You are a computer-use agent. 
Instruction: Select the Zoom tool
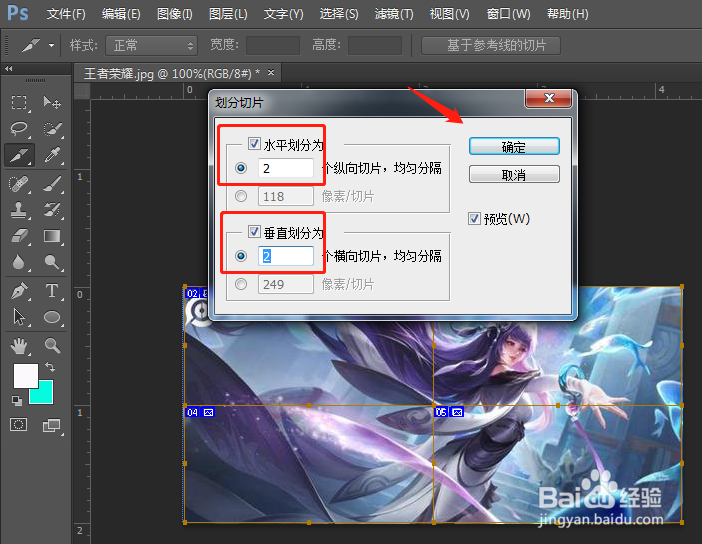point(52,346)
